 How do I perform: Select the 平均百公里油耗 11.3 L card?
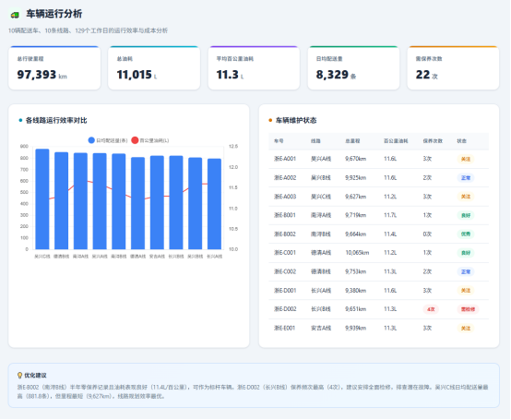pyautogui.click(x=254, y=68)
